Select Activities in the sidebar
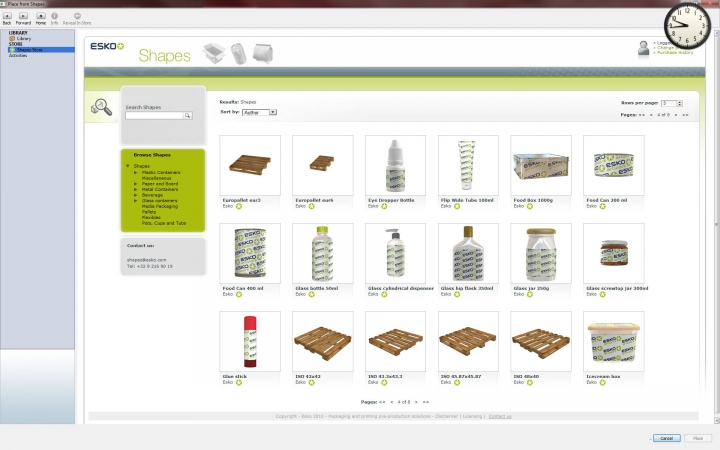This screenshot has width=720, height=450. coord(18,55)
